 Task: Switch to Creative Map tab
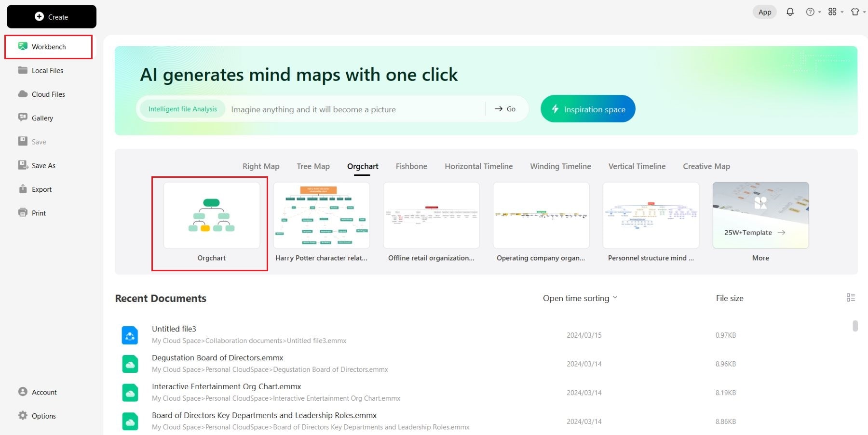point(706,166)
